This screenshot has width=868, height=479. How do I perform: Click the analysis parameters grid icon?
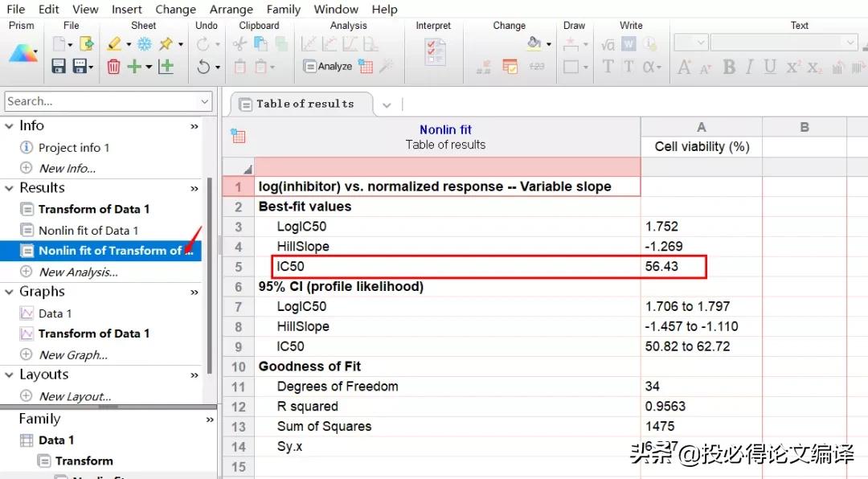366,66
